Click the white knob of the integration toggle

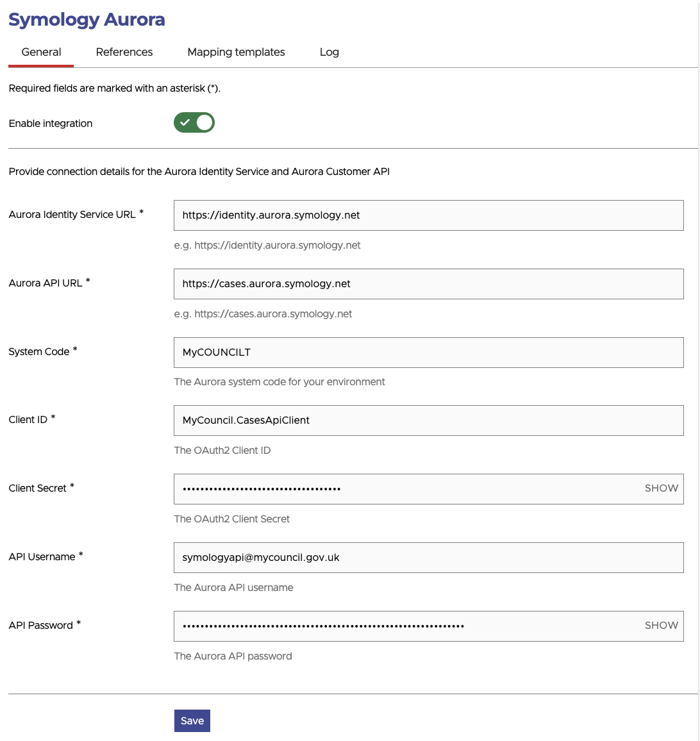[x=203, y=122]
